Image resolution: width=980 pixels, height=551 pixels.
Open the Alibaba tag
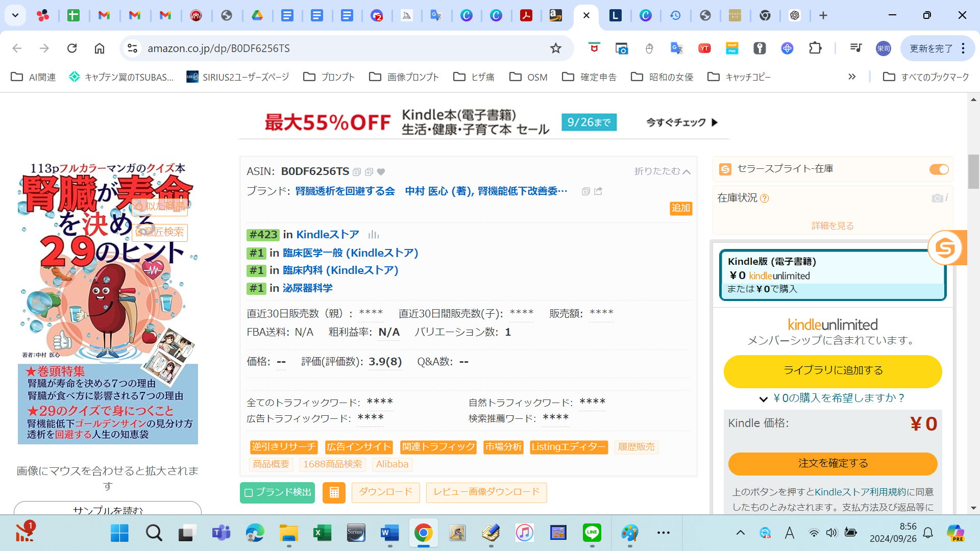tap(392, 464)
